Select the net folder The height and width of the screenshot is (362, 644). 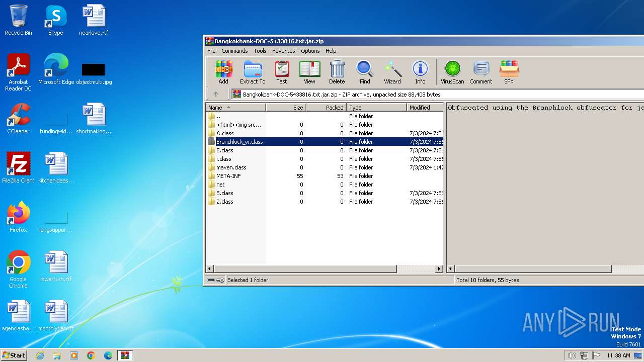click(325, 185)
